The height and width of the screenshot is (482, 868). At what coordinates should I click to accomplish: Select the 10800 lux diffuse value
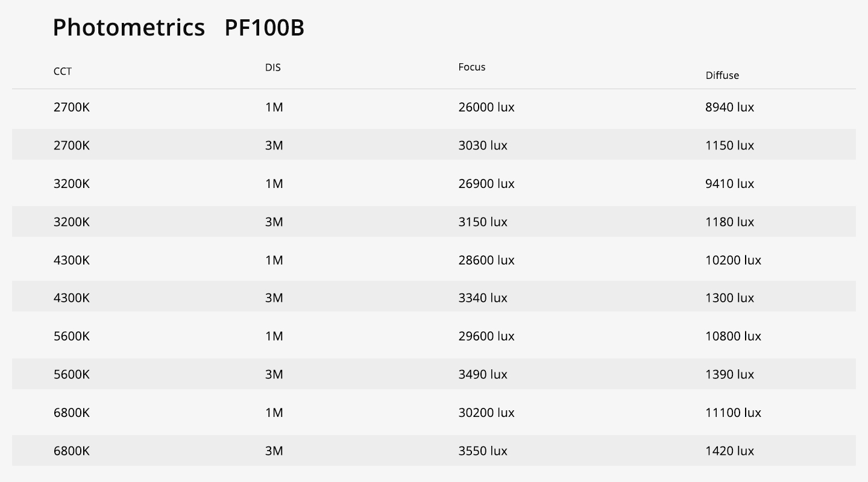(x=734, y=336)
